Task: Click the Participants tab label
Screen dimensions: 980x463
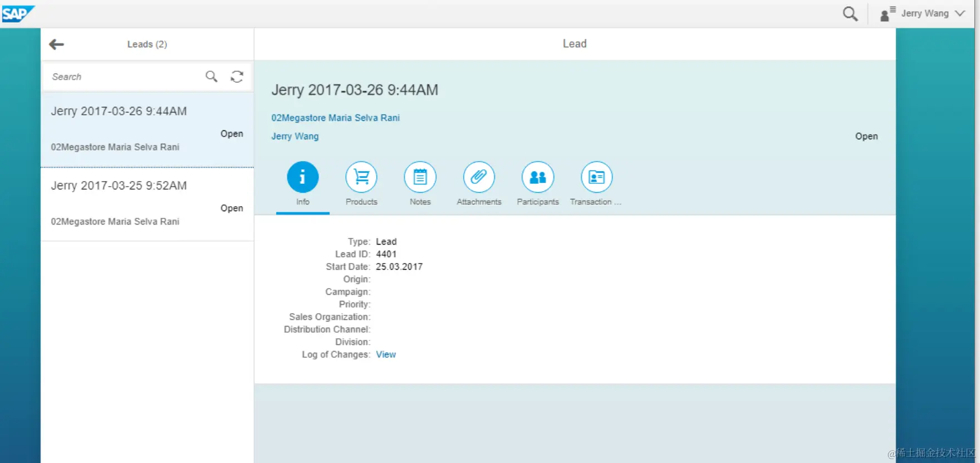Action: (x=538, y=202)
